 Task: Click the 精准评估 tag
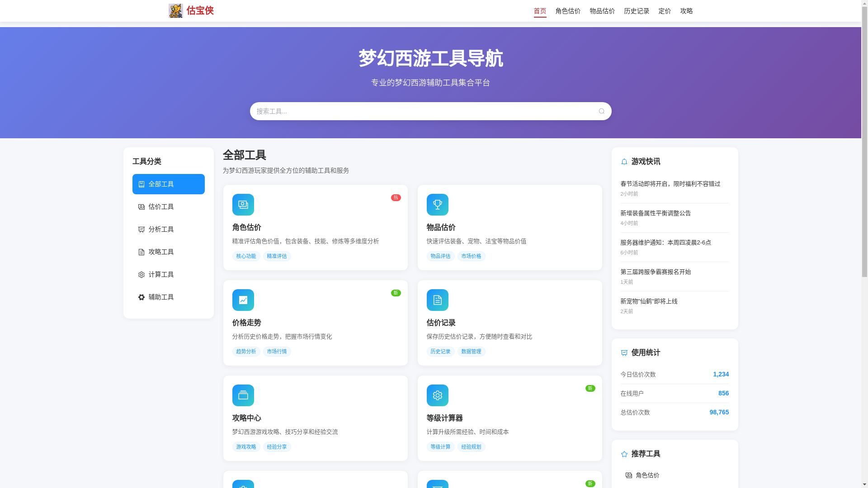(277, 256)
